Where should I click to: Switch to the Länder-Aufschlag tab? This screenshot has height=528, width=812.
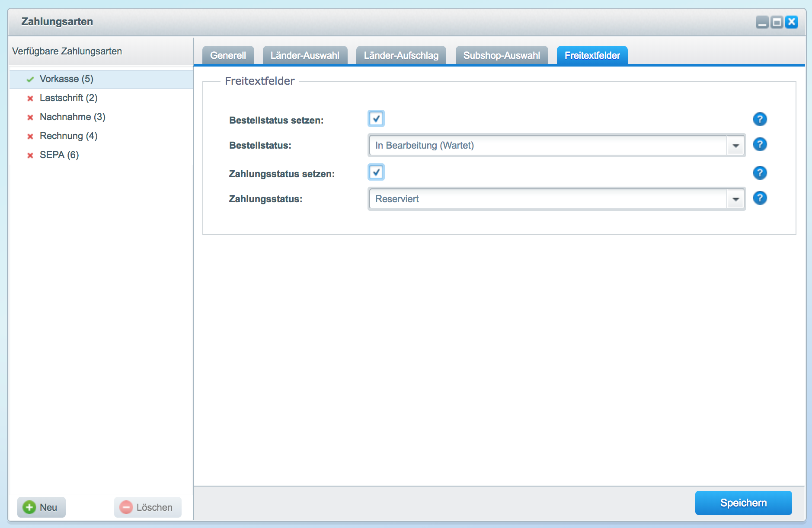pyautogui.click(x=401, y=55)
